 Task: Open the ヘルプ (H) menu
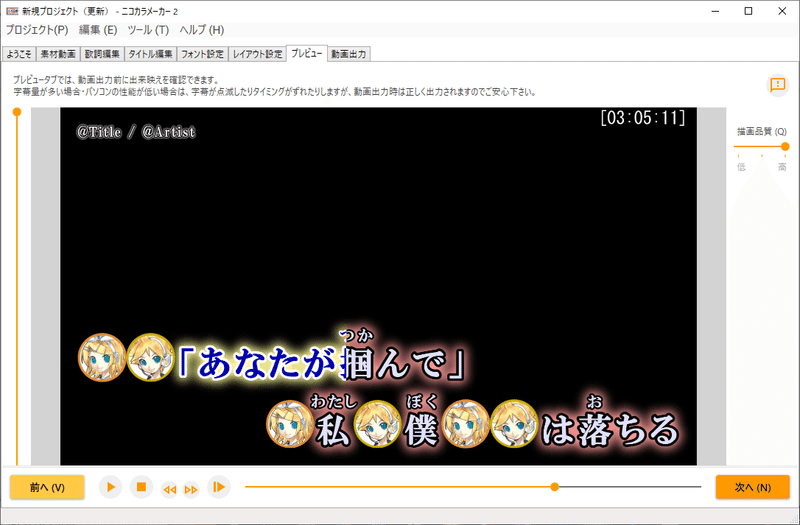[202, 30]
